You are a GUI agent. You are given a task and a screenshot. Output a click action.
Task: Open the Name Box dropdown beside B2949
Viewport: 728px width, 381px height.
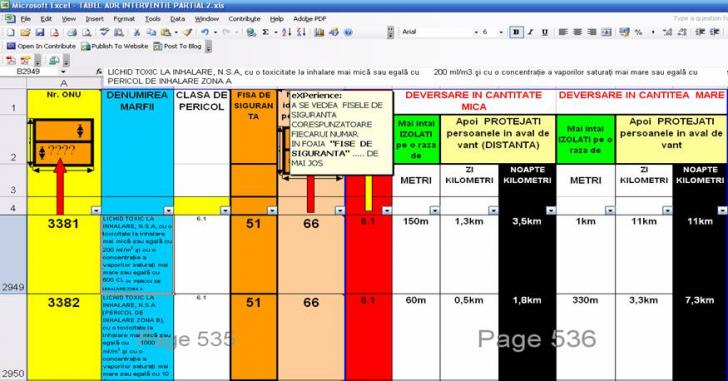pos(63,72)
